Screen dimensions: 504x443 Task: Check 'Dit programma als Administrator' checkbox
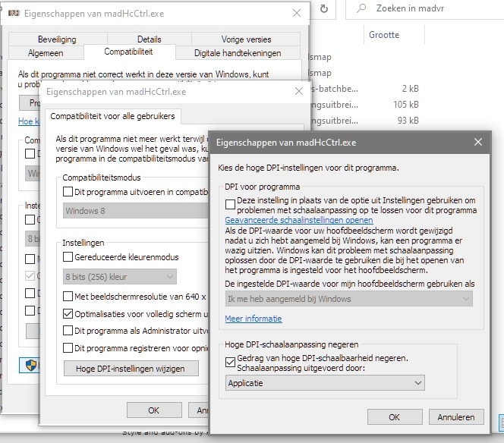coord(68,331)
